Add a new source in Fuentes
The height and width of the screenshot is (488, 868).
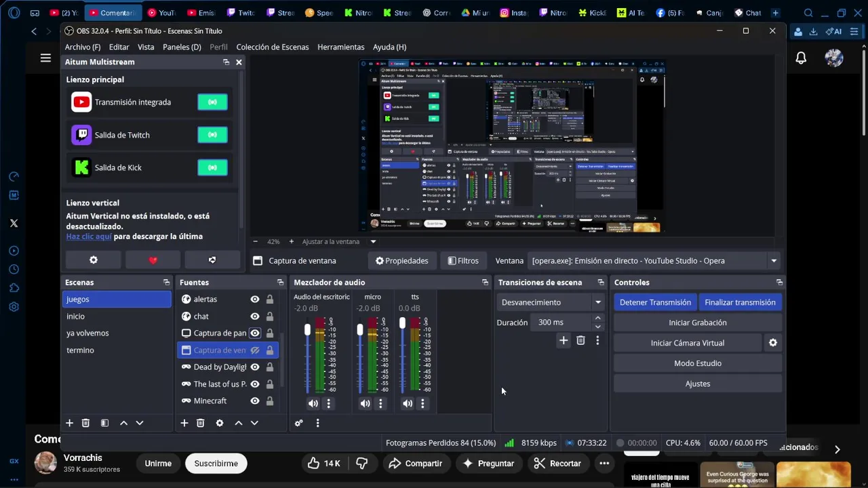coord(184,423)
